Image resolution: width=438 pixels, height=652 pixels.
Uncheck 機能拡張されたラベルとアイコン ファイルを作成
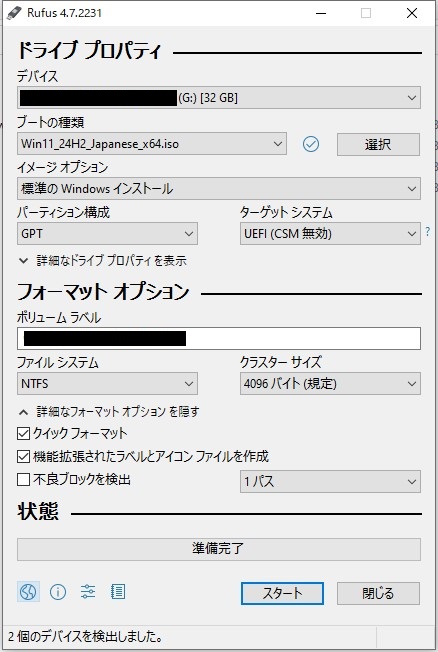pyautogui.click(x=23, y=457)
